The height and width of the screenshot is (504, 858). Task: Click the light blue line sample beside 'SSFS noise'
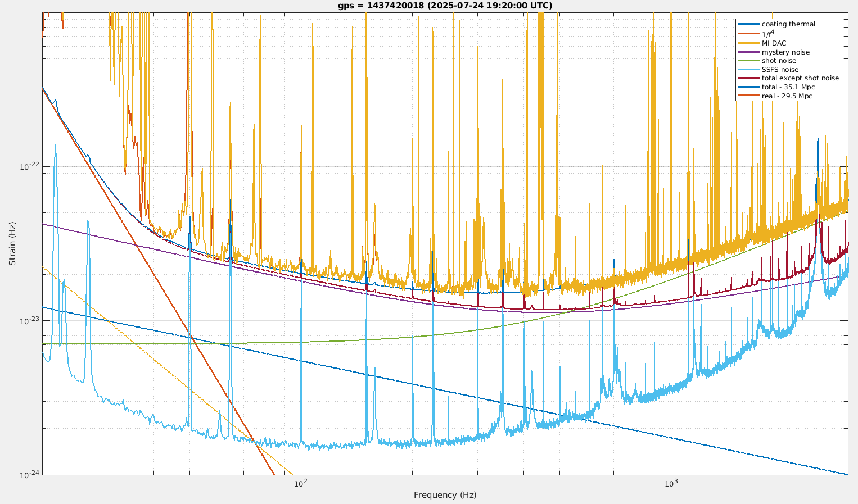(x=748, y=70)
